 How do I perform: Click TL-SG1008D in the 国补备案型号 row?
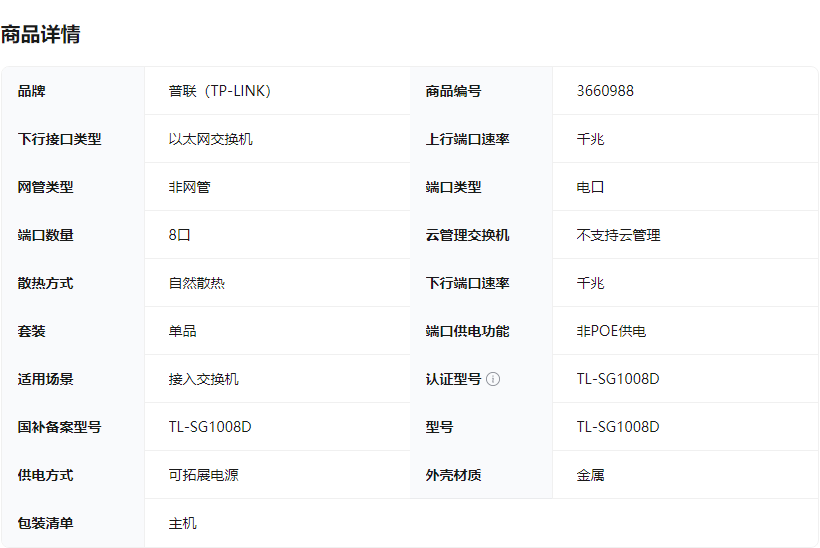[x=210, y=427]
